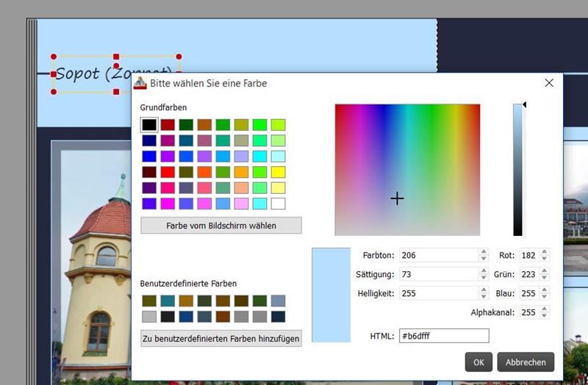Click the HTML hex color field

pyautogui.click(x=444, y=336)
